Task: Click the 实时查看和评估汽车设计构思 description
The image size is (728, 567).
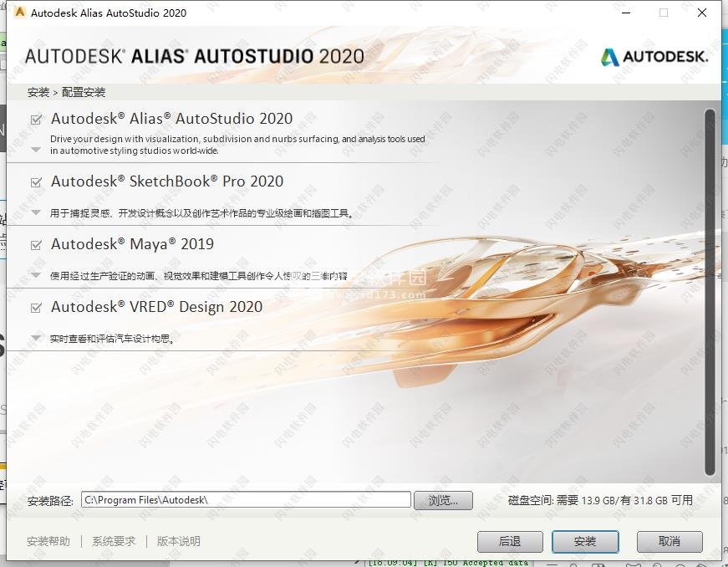Action: pyautogui.click(x=112, y=339)
